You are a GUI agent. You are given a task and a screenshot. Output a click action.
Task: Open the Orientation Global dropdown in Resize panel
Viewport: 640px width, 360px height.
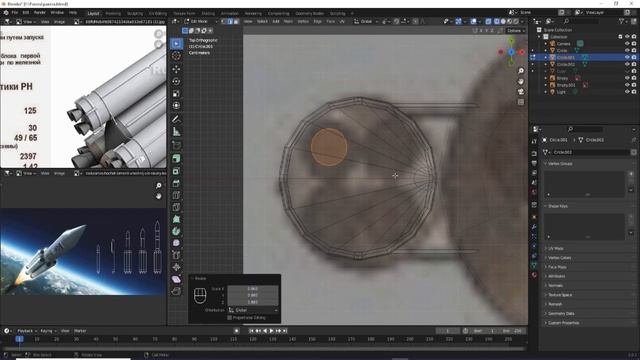coord(253,310)
